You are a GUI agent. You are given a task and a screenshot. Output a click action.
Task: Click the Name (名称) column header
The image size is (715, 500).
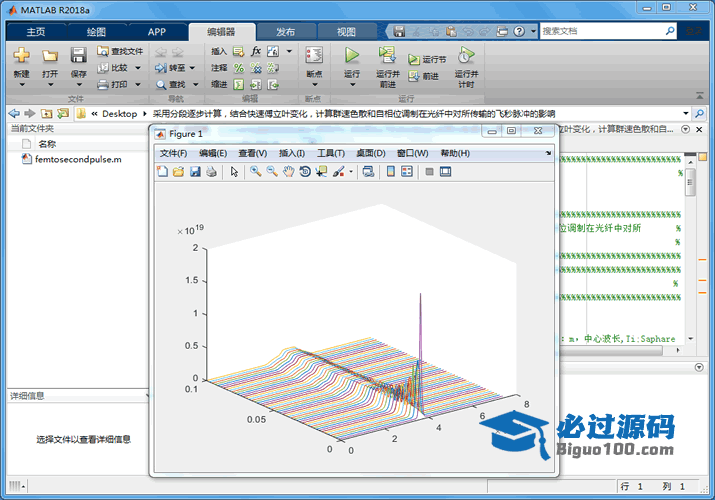point(47,144)
